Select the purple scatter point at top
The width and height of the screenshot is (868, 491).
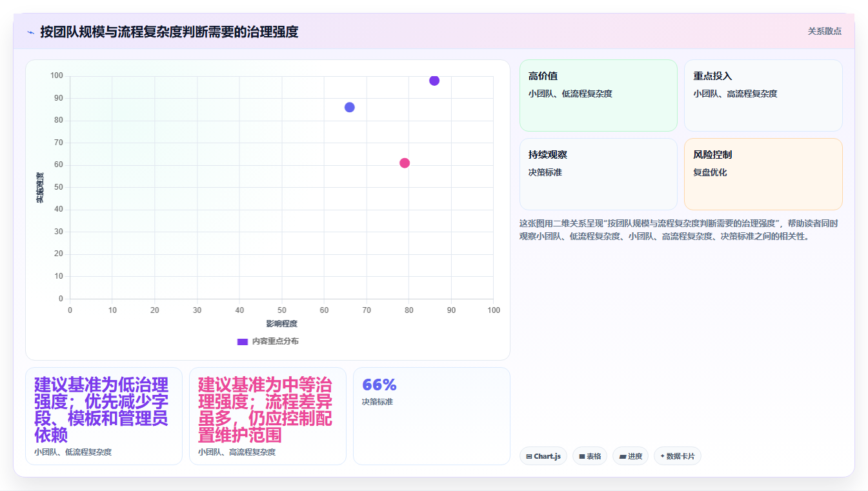pos(434,81)
